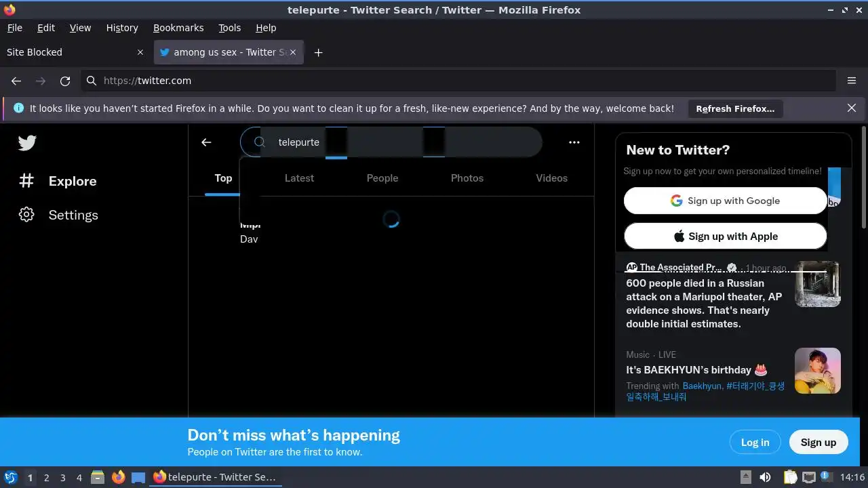Click the Associated Press account name
Image resolution: width=868 pixels, height=488 pixels.
(680, 267)
